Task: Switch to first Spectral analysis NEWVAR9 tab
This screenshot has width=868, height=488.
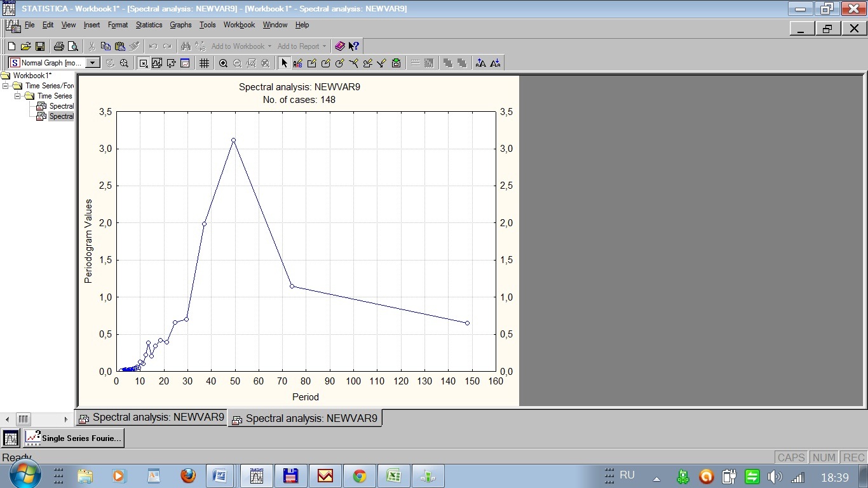Action: (x=152, y=417)
